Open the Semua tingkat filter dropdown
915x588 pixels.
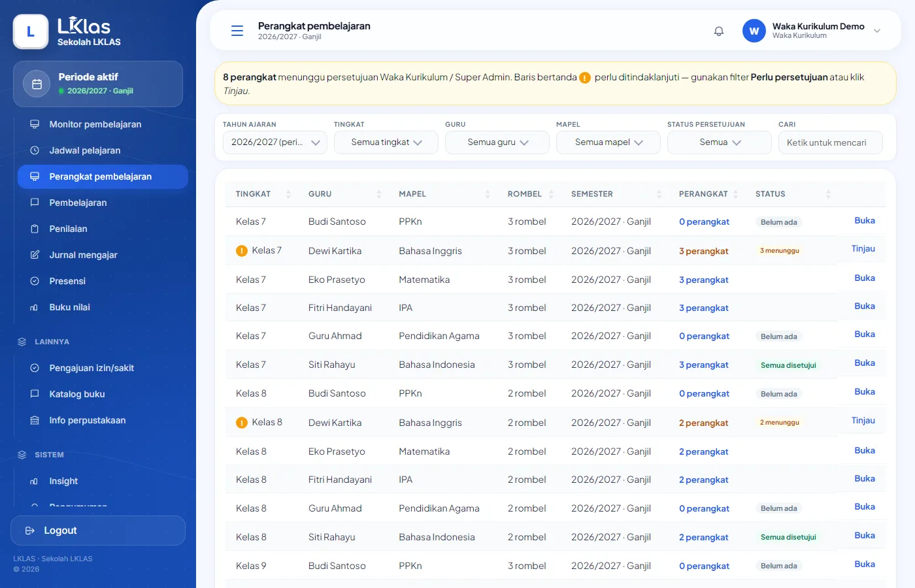tap(386, 142)
